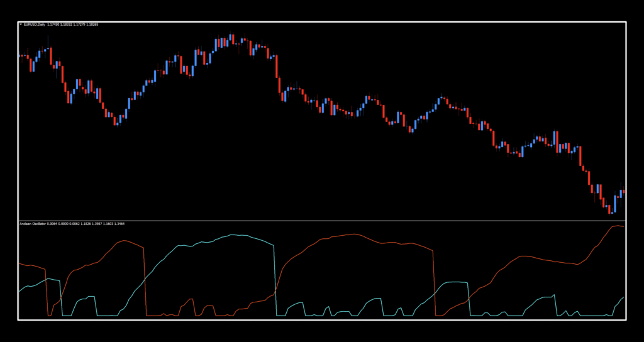The height and width of the screenshot is (342, 644).
Task: Click the first candlestick at the left edge
Action: click(x=21, y=55)
